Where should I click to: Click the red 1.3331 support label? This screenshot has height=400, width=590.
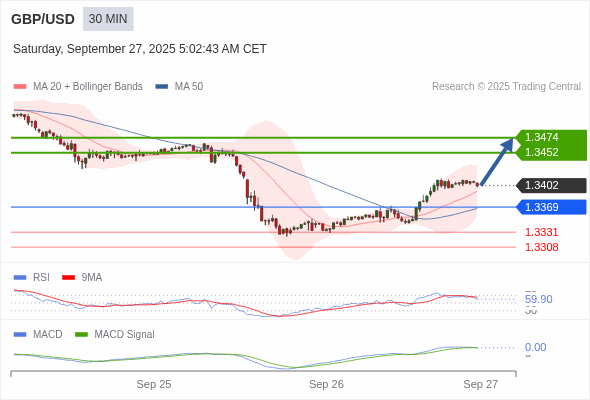coord(541,232)
